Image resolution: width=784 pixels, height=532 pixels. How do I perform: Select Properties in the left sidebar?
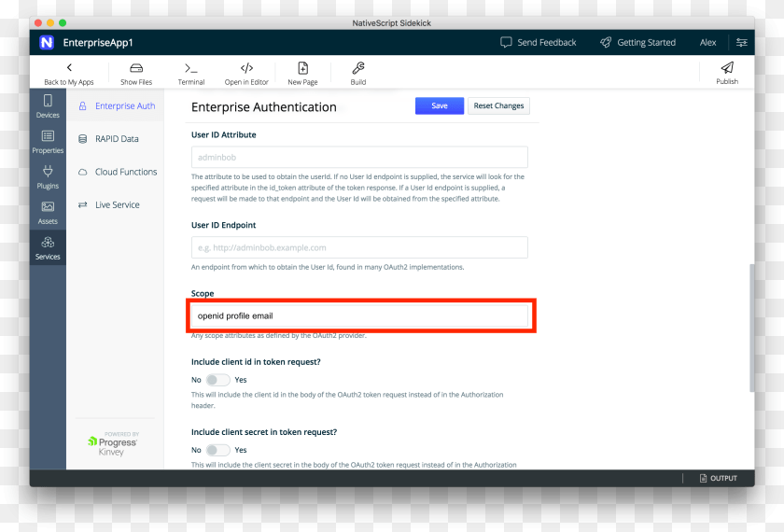(48, 142)
